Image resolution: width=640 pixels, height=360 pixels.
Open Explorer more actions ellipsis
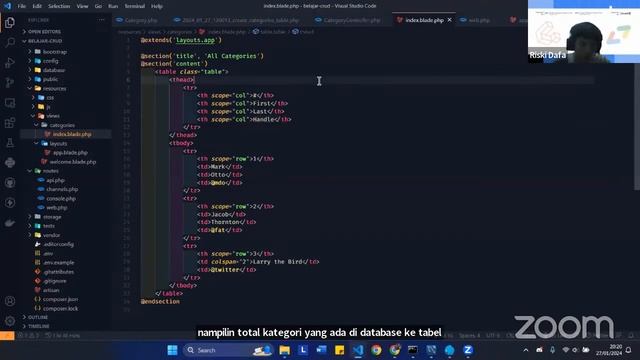point(101,20)
